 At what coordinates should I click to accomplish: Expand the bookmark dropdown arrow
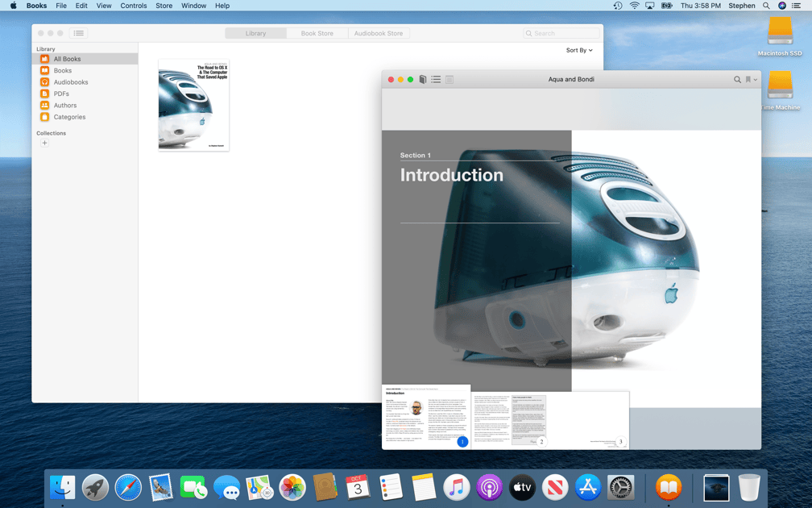pyautogui.click(x=756, y=80)
